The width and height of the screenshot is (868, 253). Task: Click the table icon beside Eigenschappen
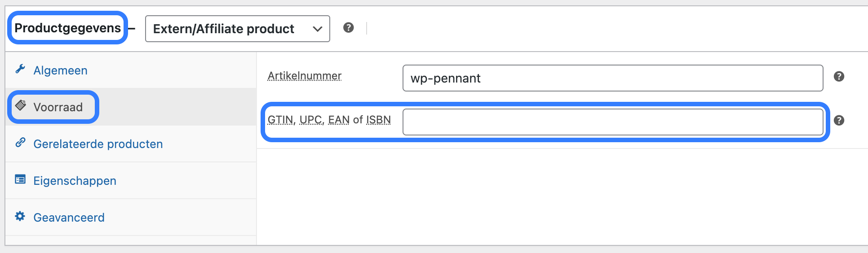tap(20, 179)
